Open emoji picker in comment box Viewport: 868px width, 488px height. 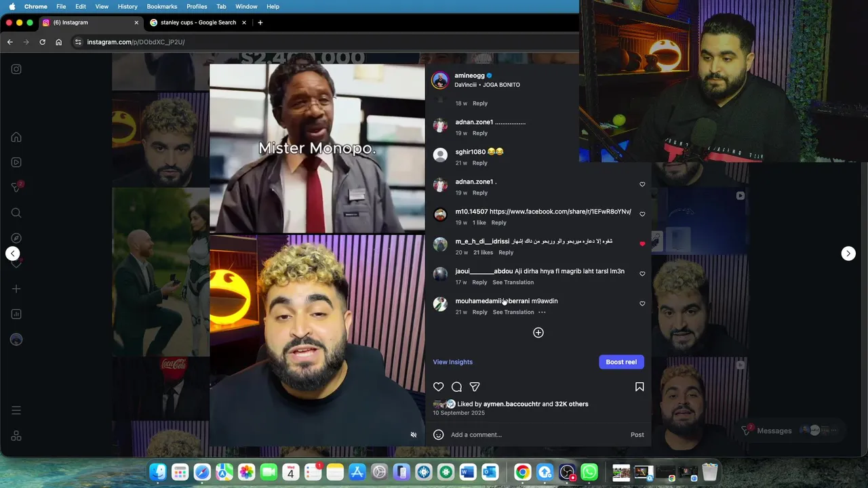point(439,434)
